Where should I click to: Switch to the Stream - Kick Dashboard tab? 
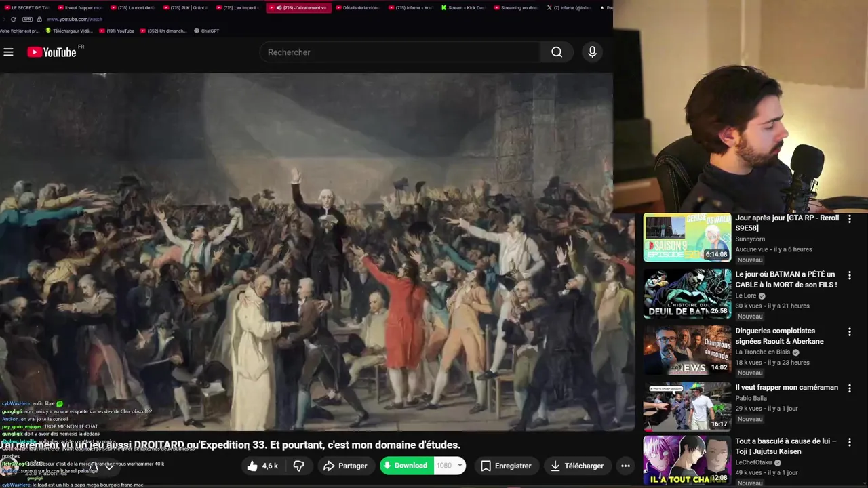pos(463,8)
